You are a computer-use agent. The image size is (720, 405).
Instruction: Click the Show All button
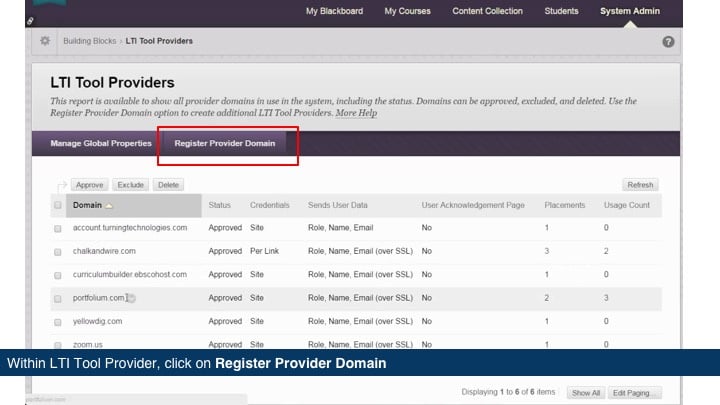(585, 393)
